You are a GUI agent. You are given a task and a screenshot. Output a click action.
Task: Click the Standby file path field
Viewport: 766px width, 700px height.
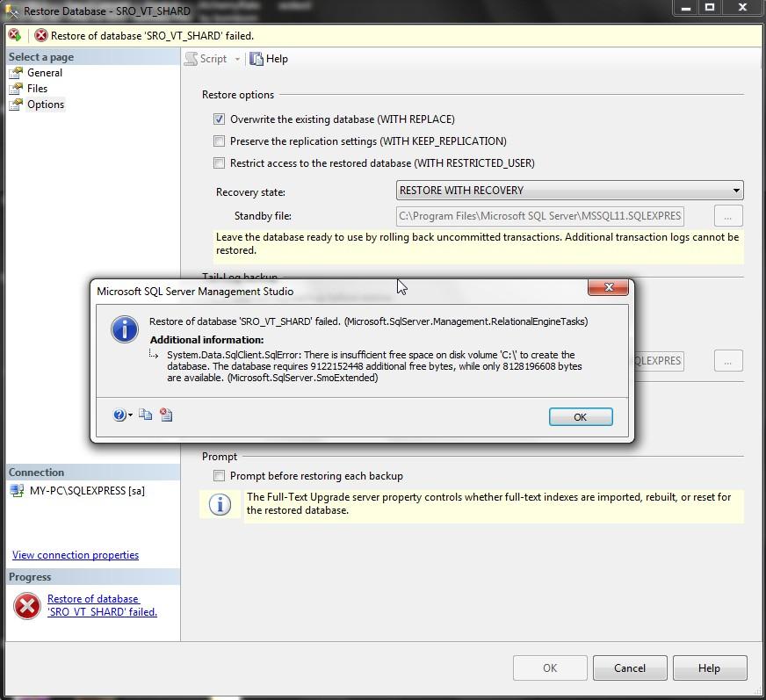[x=540, y=216]
